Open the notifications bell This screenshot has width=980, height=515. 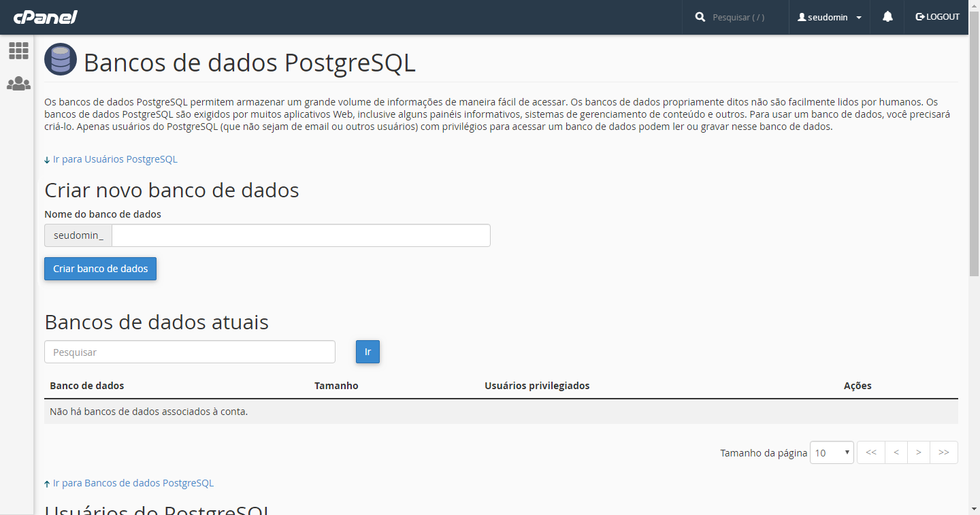[887, 17]
